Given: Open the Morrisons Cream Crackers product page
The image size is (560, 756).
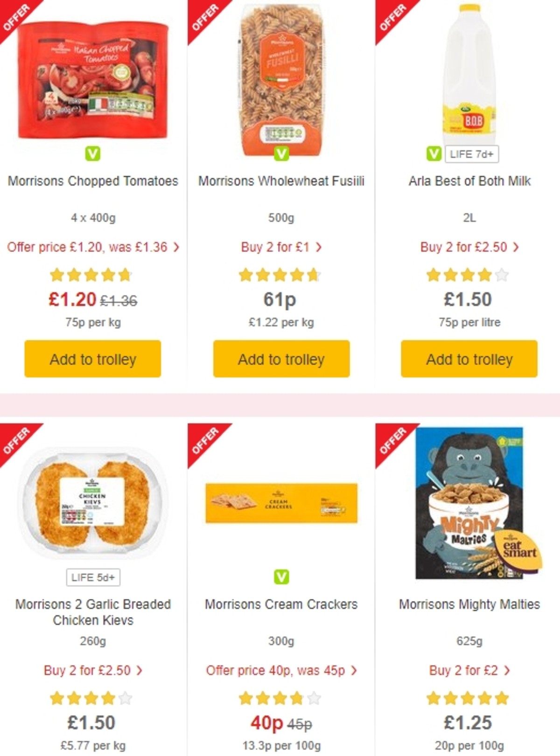Looking at the screenshot, I should (280, 604).
